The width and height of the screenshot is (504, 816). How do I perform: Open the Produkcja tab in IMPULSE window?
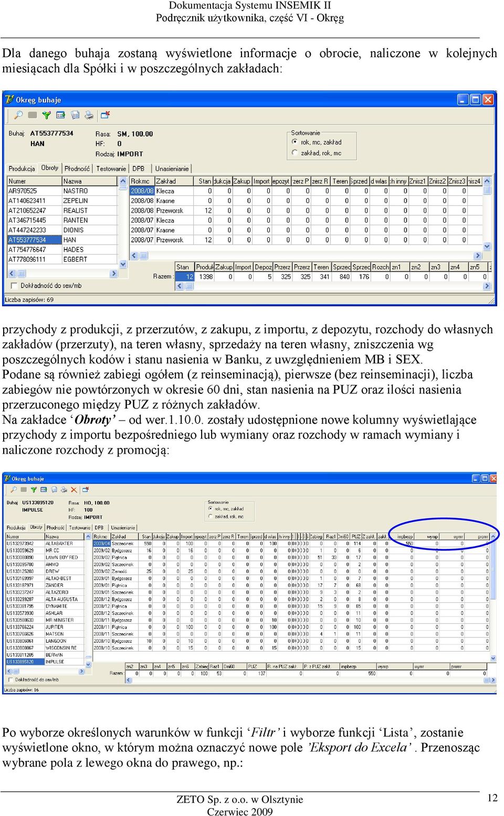coord(16,528)
